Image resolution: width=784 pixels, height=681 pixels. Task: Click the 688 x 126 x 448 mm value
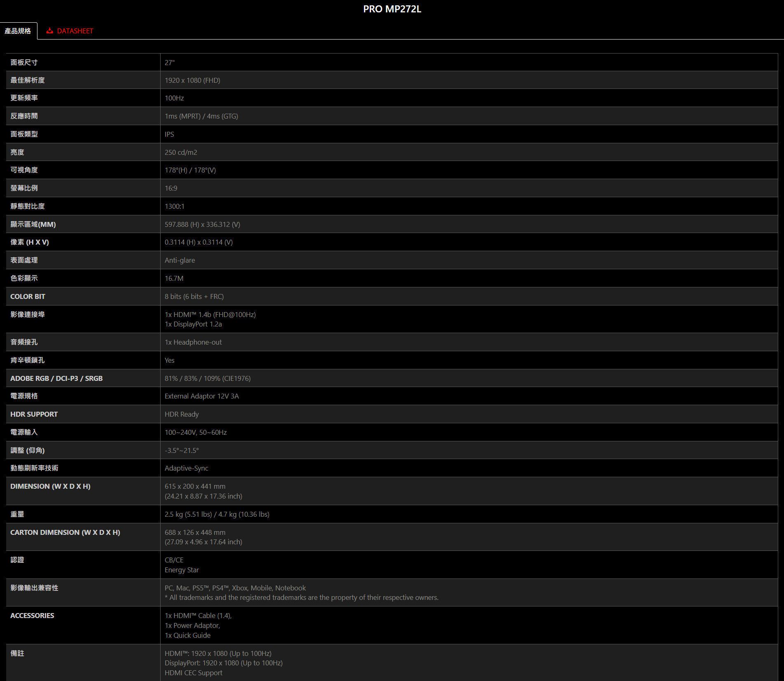pos(195,532)
